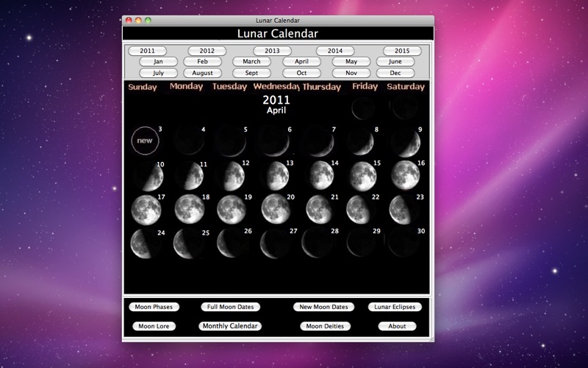
Task: Select the 2013 year button
Action: pyautogui.click(x=272, y=51)
